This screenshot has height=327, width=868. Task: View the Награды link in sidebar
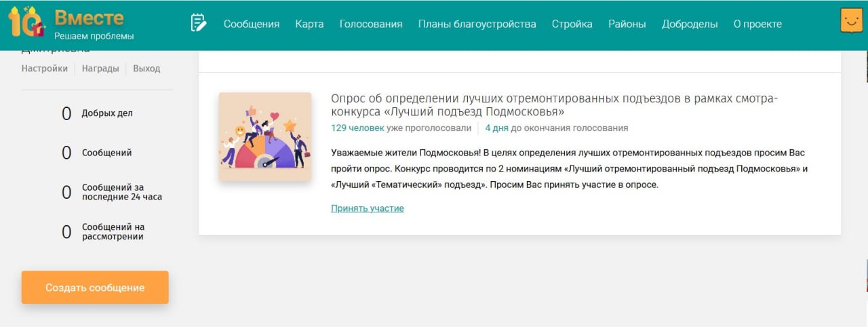[x=100, y=69]
